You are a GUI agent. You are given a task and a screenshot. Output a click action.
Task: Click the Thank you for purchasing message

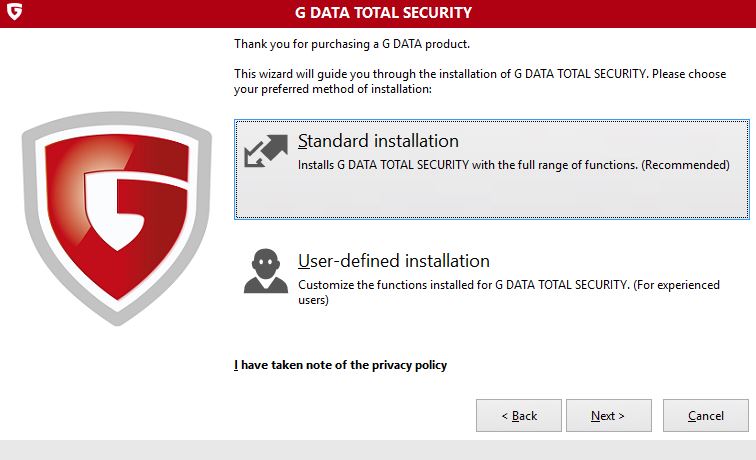(x=352, y=44)
